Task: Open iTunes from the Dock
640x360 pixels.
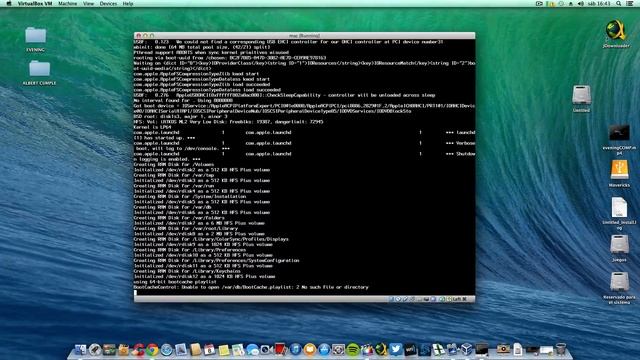Action: click(296, 349)
